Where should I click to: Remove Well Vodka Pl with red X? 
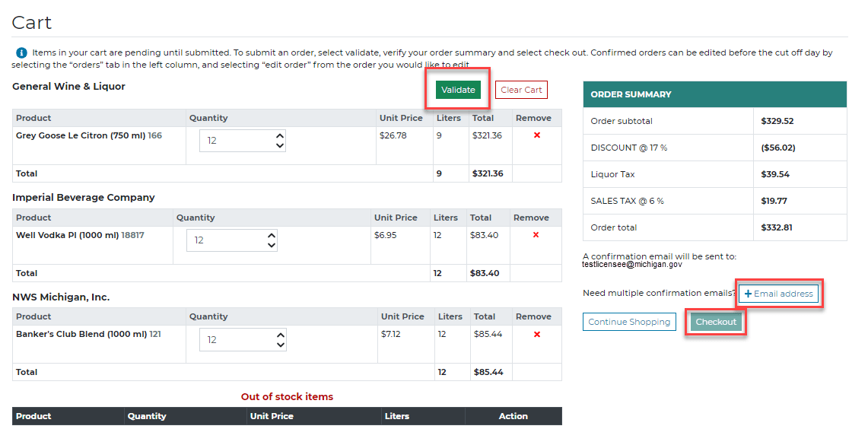click(x=536, y=235)
